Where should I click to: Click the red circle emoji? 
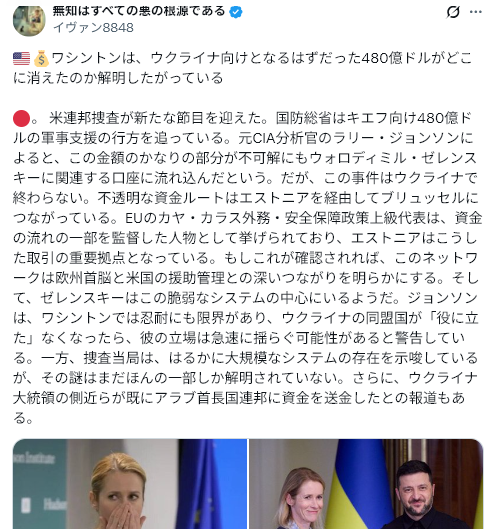coord(22,118)
